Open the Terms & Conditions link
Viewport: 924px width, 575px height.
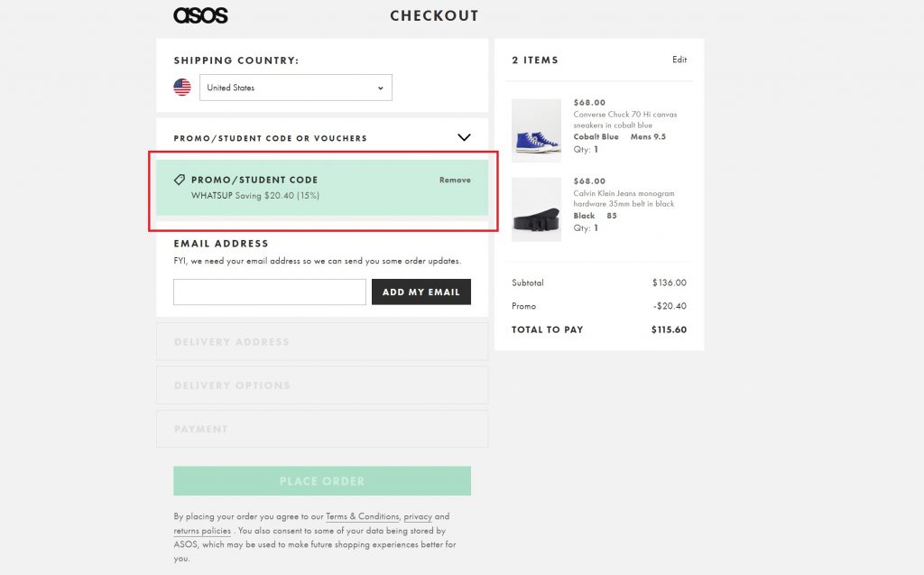click(x=362, y=516)
